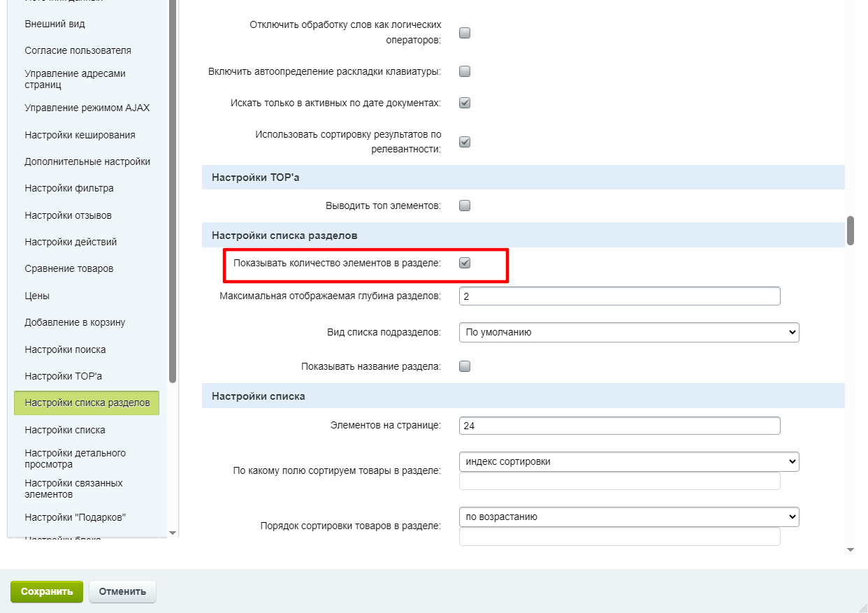Click the sidebar scroll down arrow

(173, 533)
